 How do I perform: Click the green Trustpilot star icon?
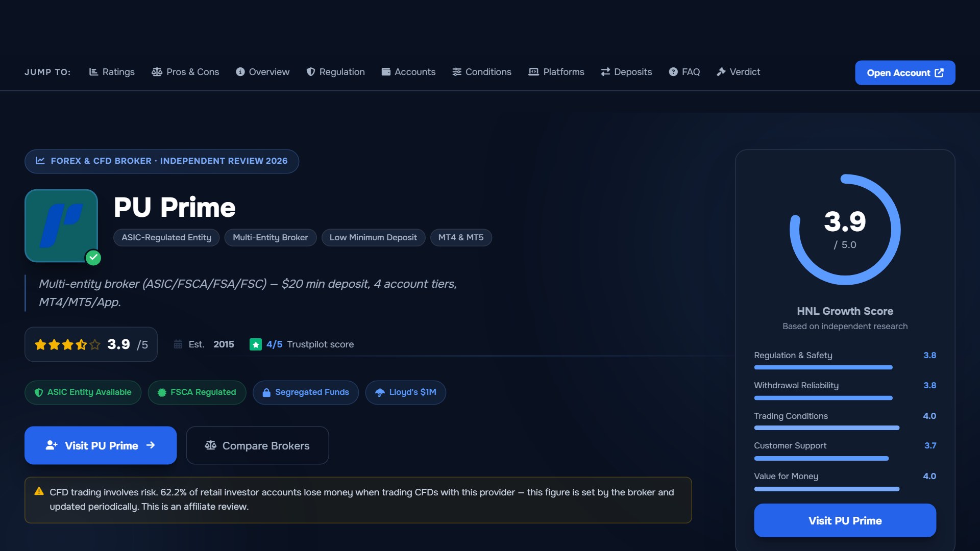pyautogui.click(x=255, y=345)
